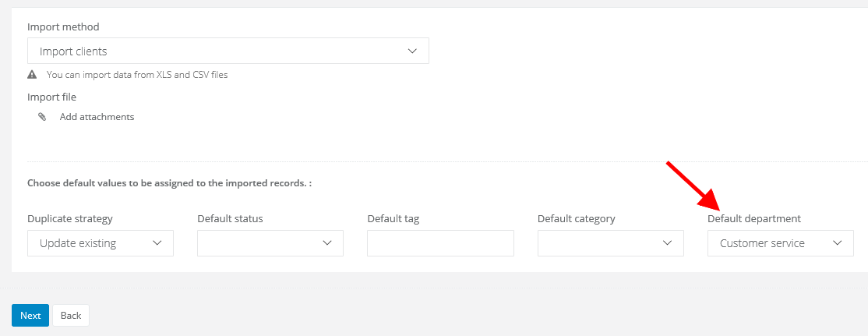Image resolution: width=868 pixels, height=336 pixels.
Task: Open the Import clients method dropdown
Action: [x=228, y=51]
